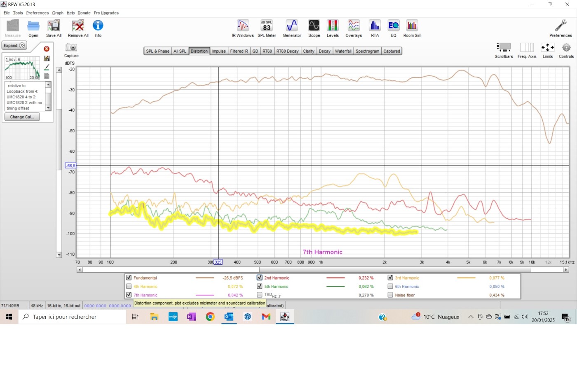Enable the Noise floor checkbox

click(x=390, y=295)
